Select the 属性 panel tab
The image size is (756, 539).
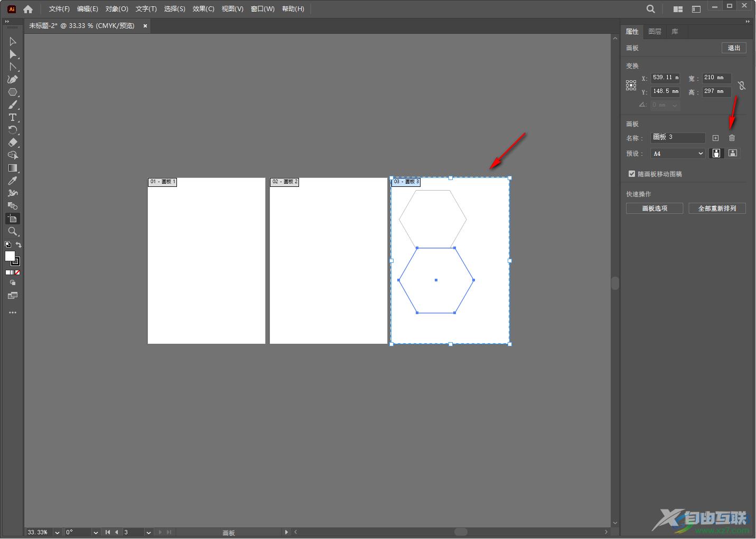point(632,32)
